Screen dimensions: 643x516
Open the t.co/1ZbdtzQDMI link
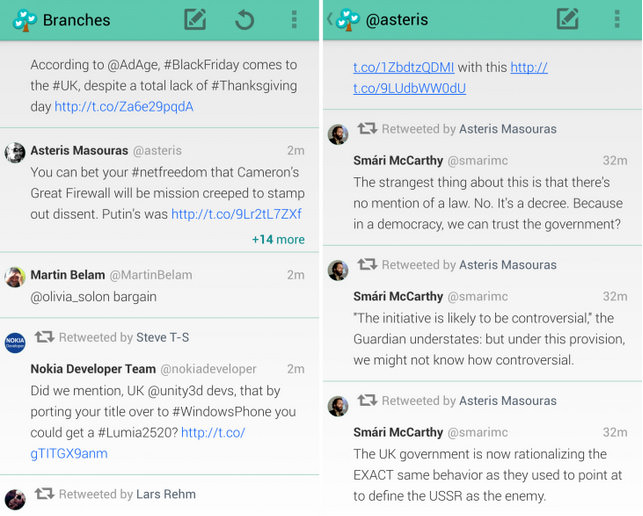(x=403, y=68)
